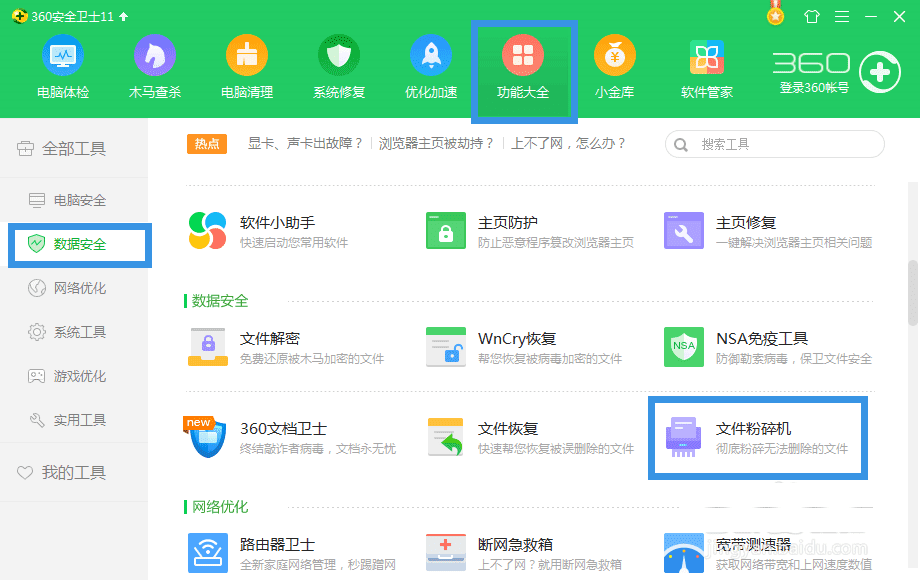
Task: Launch 360文档卫士 shield icon
Action: (x=205, y=437)
